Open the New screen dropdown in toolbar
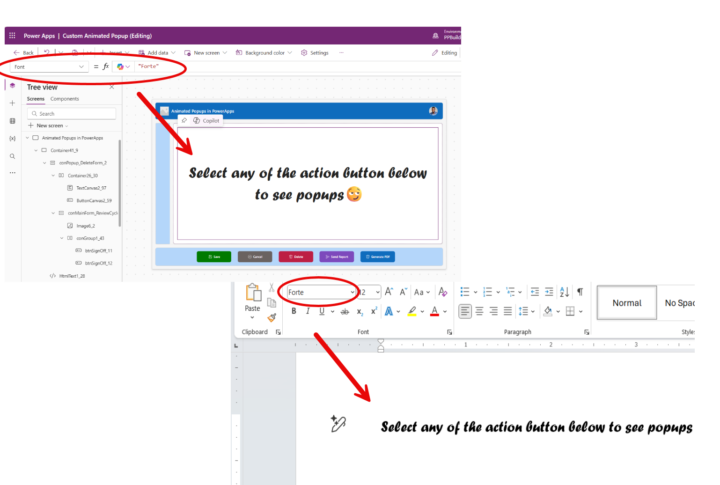The width and height of the screenshot is (720, 485). point(205,53)
